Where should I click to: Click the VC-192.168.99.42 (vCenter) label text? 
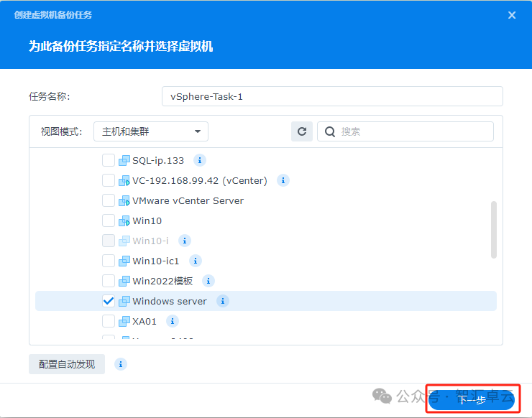point(200,180)
